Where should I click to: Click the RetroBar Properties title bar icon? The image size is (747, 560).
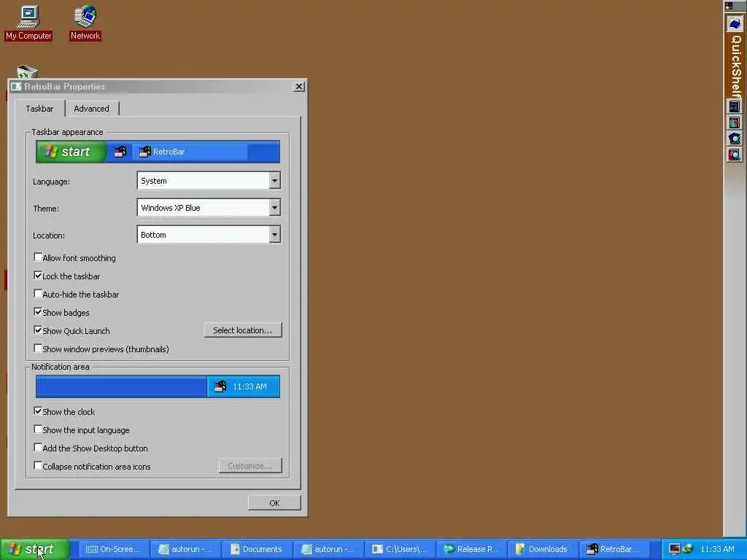(x=16, y=86)
